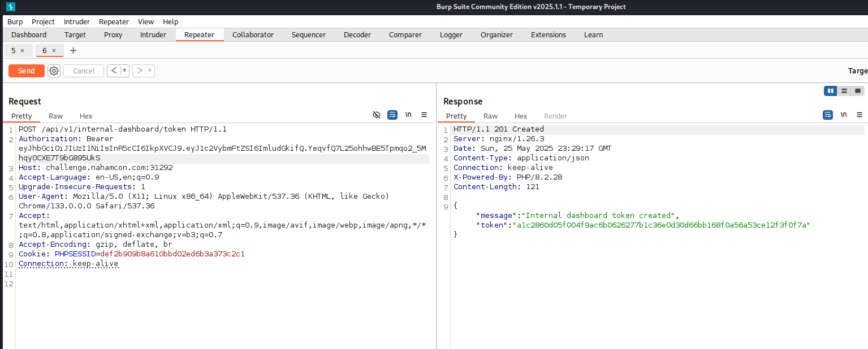Select top-bottom split layout icon
The height and width of the screenshot is (349, 868).
click(844, 91)
